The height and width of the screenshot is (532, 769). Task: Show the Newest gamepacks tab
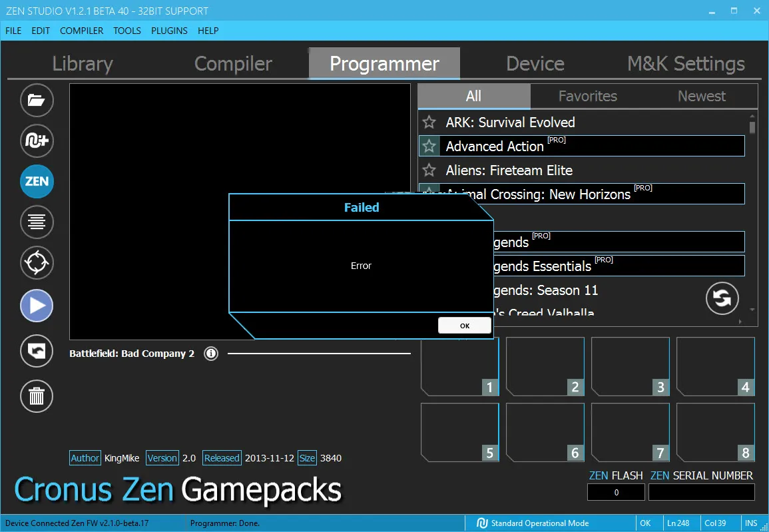point(700,96)
